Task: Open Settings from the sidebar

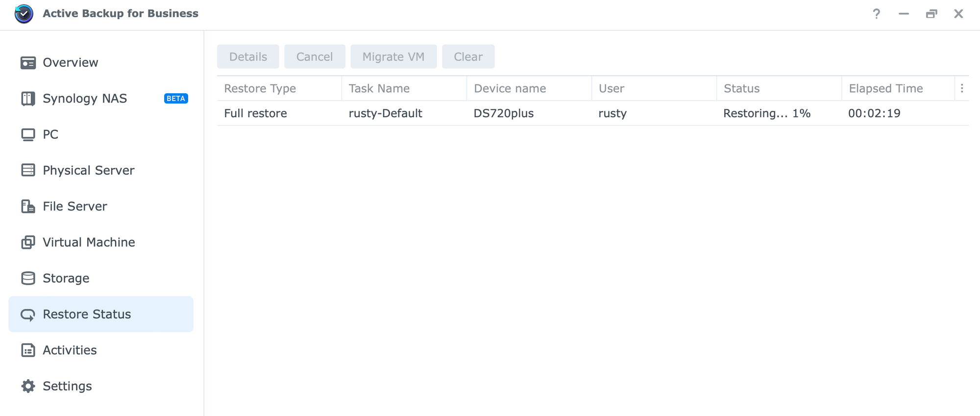Action: click(x=101, y=386)
